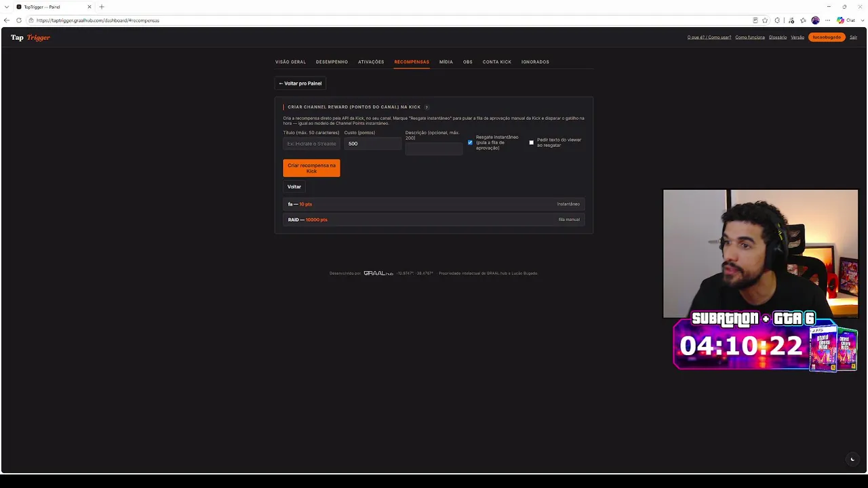This screenshot has height=488, width=868.
Task: Bookmark this page with the star icon
Action: pyautogui.click(x=765, y=20)
